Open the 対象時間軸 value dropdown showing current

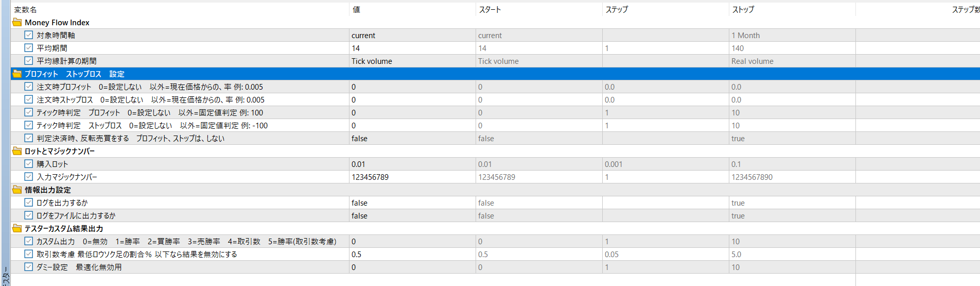(412, 35)
